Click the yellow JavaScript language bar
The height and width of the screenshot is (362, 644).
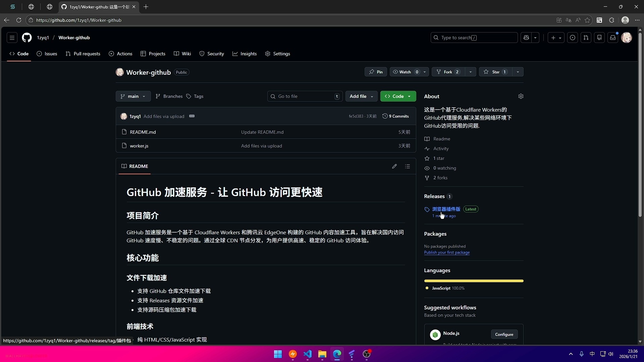pyautogui.click(x=474, y=281)
